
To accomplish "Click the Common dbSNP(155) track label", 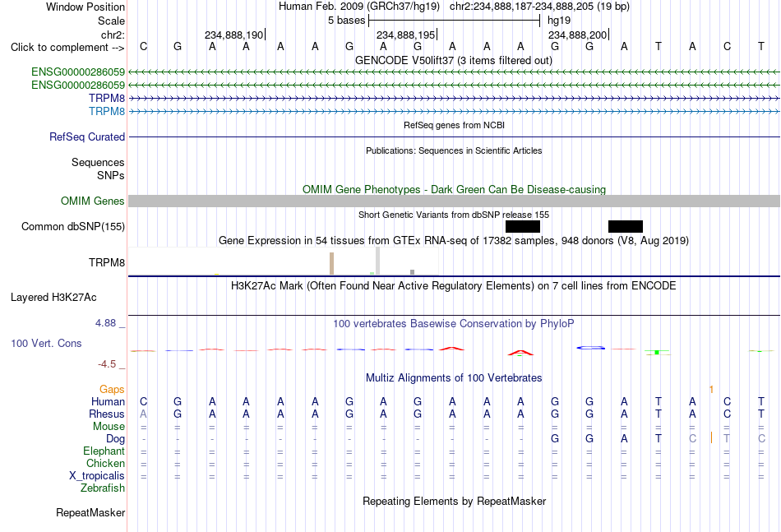I will click(73, 227).
